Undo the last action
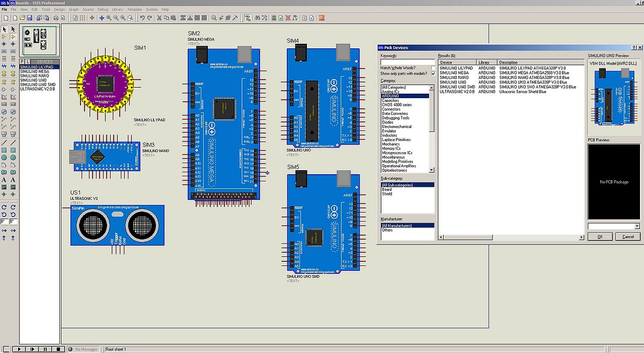The width and height of the screenshot is (644, 353). coord(142,18)
